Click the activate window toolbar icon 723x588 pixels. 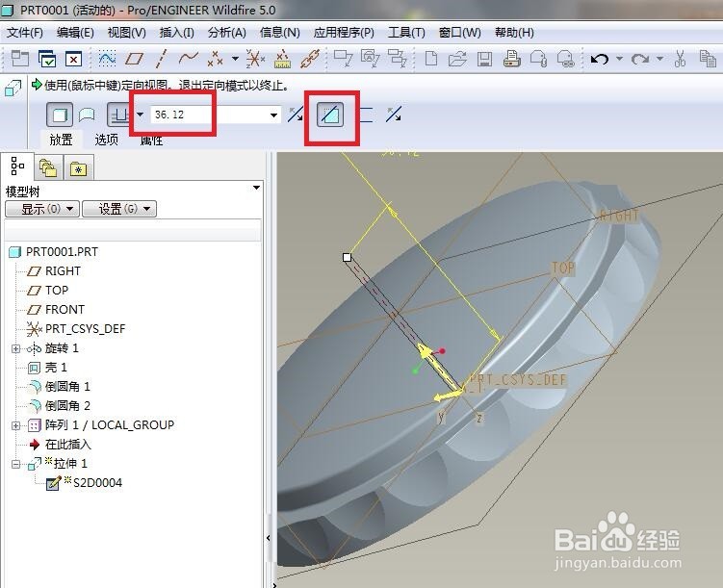[x=47, y=59]
